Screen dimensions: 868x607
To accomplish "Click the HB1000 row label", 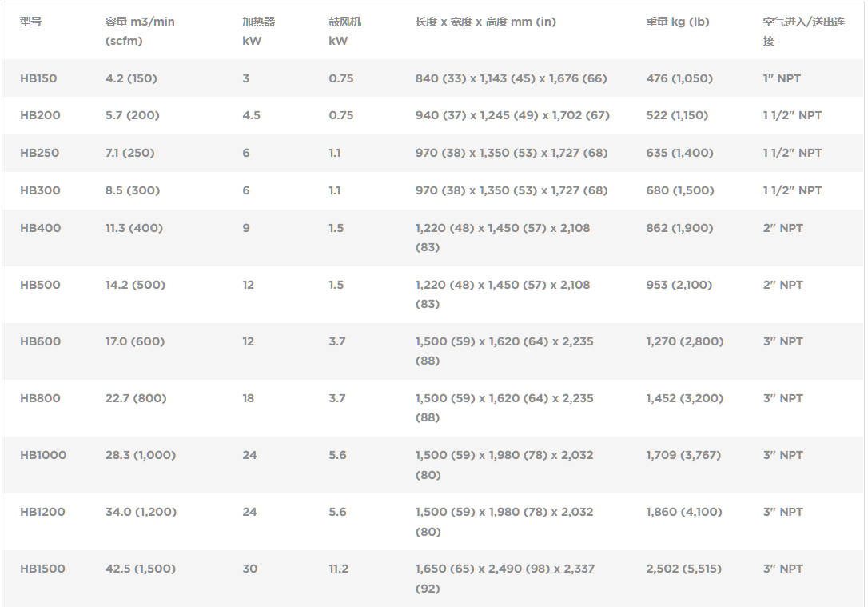I will click(x=42, y=455).
